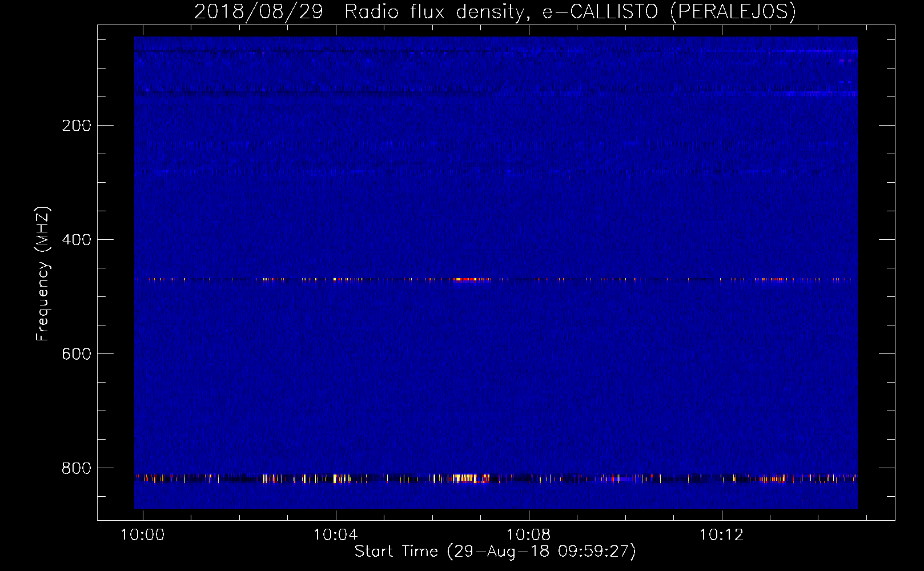Click the 600 frequency tick label

[77, 354]
